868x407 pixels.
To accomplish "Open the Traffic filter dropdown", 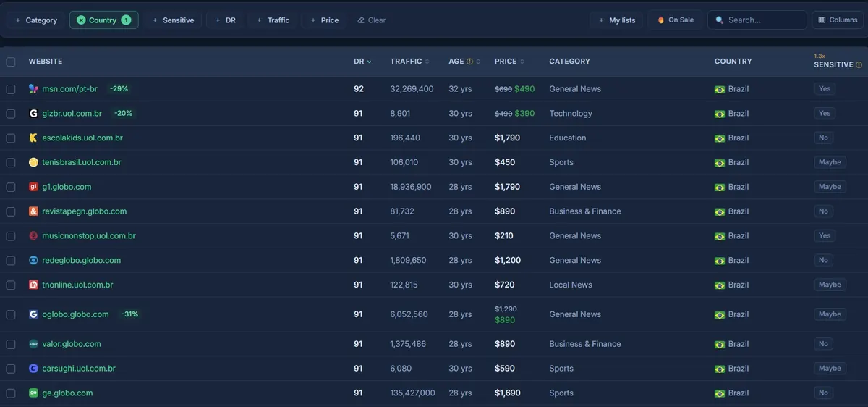I will coord(273,20).
